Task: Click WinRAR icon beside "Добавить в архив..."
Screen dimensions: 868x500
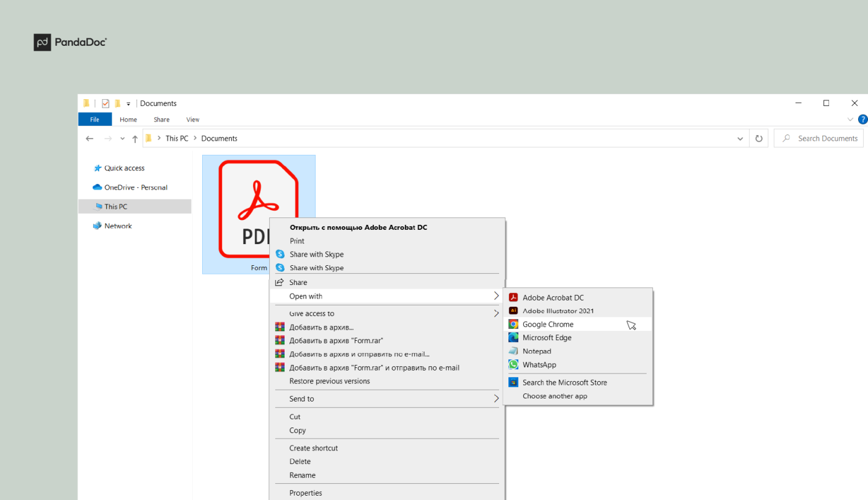Action: 280,327
